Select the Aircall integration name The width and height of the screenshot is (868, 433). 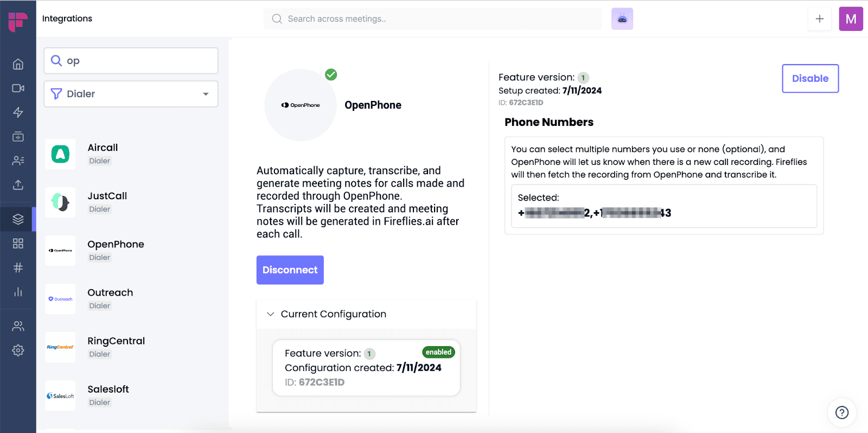(x=103, y=148)
